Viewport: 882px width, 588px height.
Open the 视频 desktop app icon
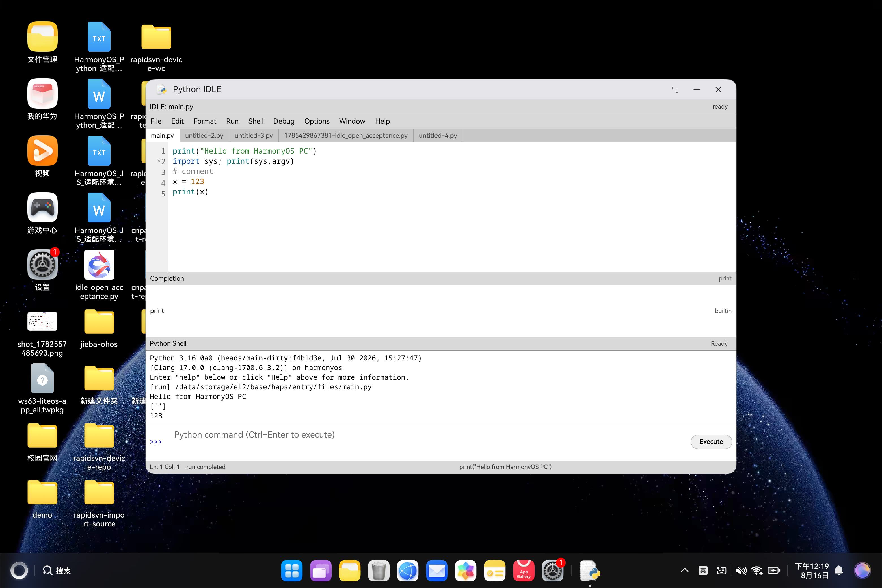coord(42,150)
